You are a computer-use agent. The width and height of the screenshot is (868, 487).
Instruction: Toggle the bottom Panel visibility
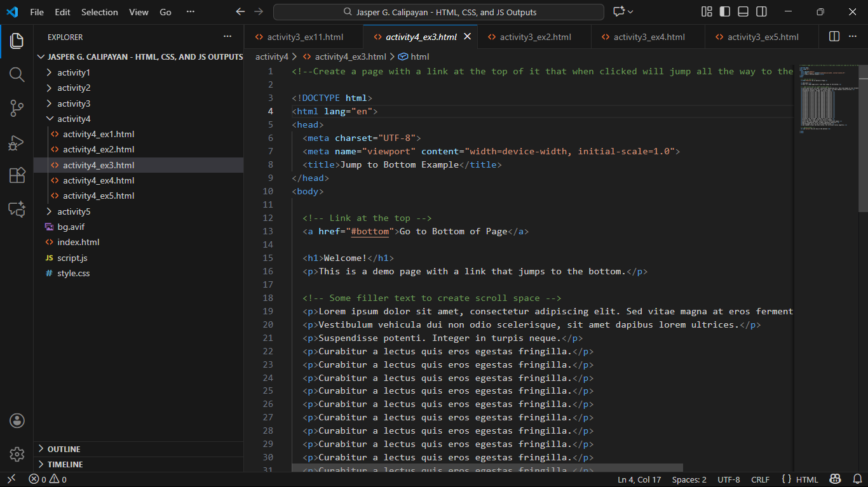[743, 11]
